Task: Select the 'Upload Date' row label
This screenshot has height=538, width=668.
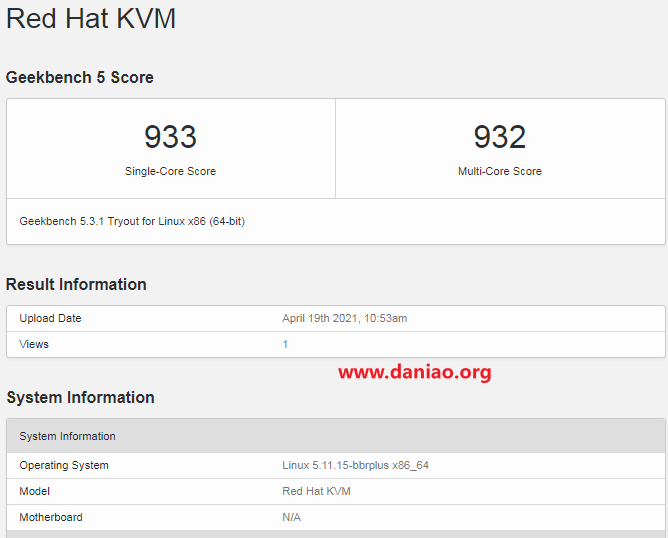Action: point(50,318)
